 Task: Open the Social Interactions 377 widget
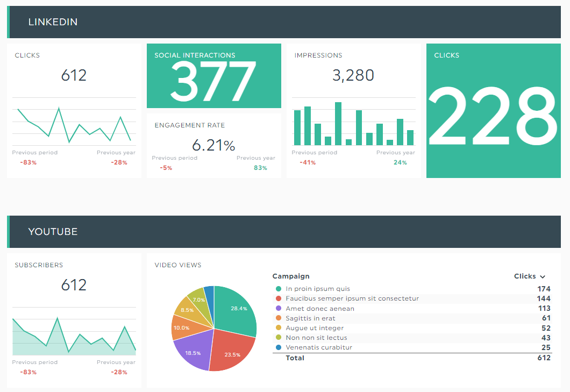click(214, 76)
